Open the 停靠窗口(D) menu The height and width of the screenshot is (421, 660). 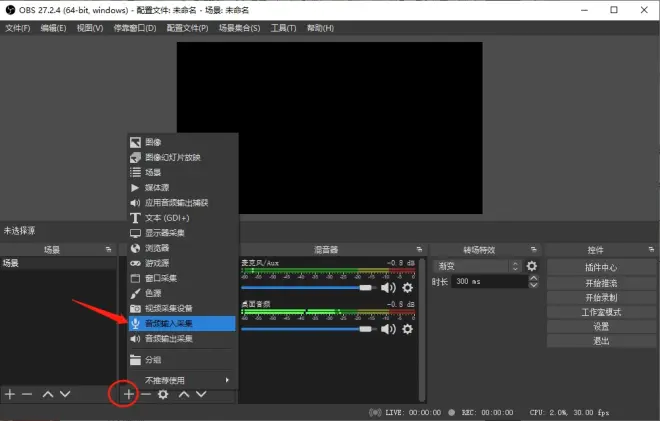pos(135,28)
